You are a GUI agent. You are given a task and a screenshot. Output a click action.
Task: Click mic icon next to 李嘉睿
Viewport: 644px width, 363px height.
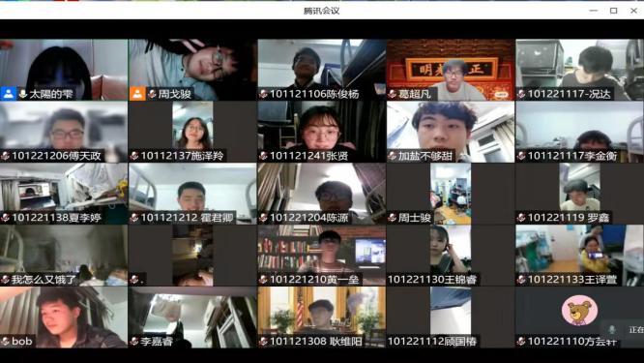click(x=134, y=341)
